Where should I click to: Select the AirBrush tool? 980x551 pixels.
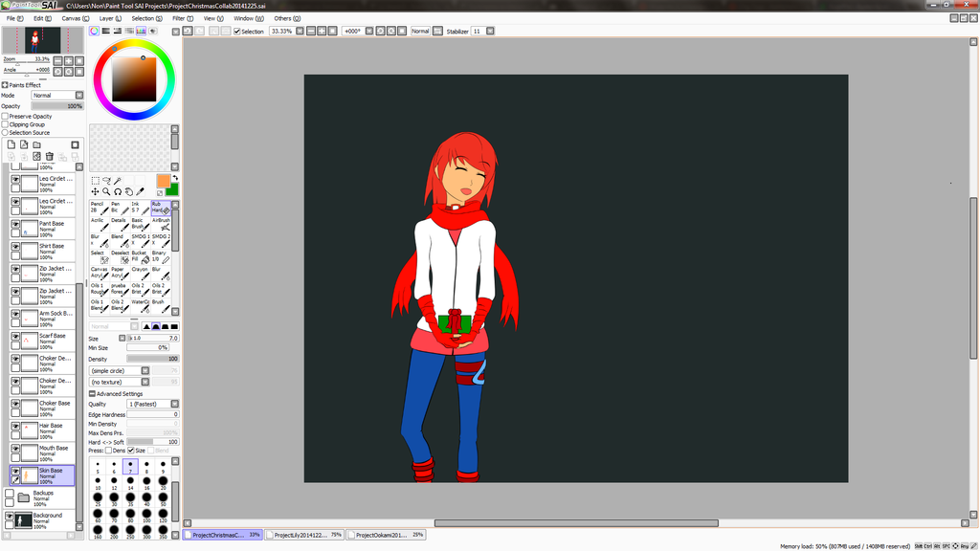161,224
